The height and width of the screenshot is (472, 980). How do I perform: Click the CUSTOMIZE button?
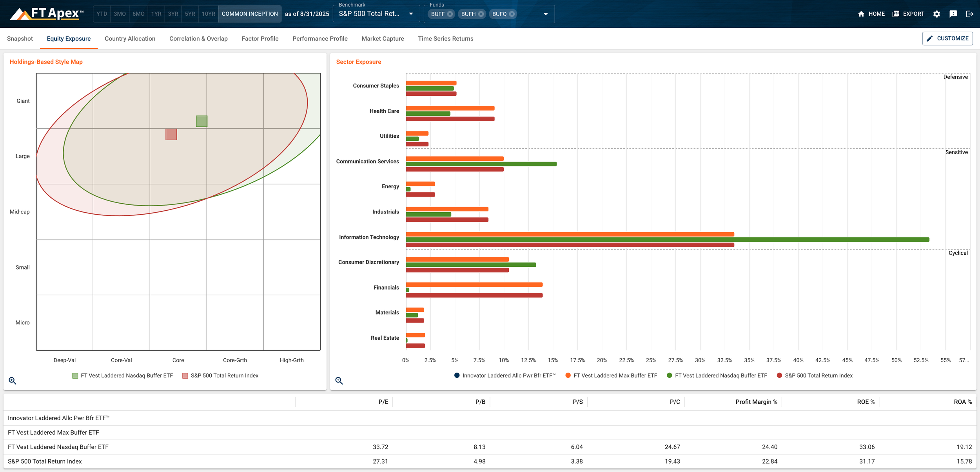point(947,38)
